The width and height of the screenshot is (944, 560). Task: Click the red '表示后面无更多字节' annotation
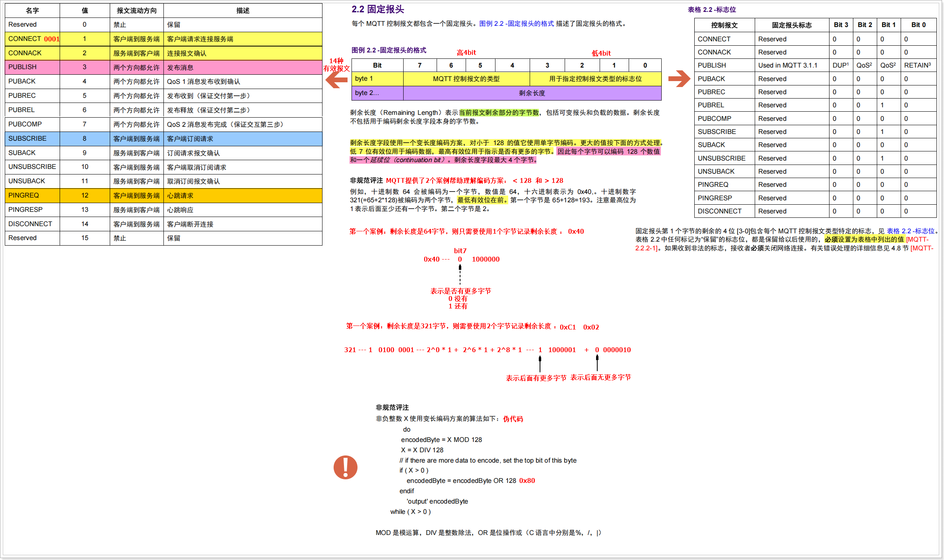point(600,377)
